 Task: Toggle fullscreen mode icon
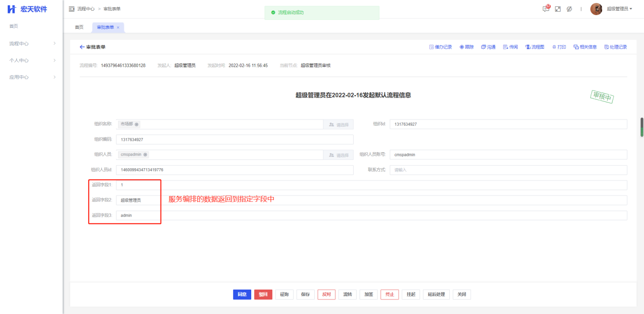pyautogui.click(x=558, y=9)
